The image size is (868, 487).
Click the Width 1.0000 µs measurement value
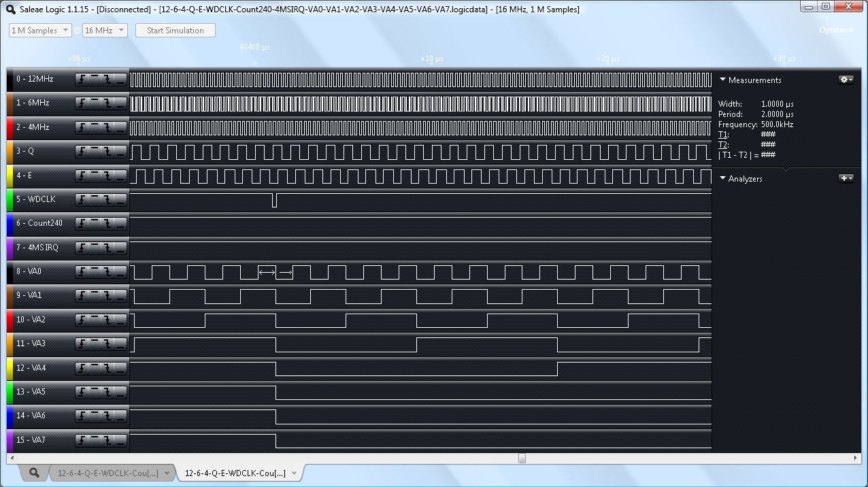pos(777,104)
